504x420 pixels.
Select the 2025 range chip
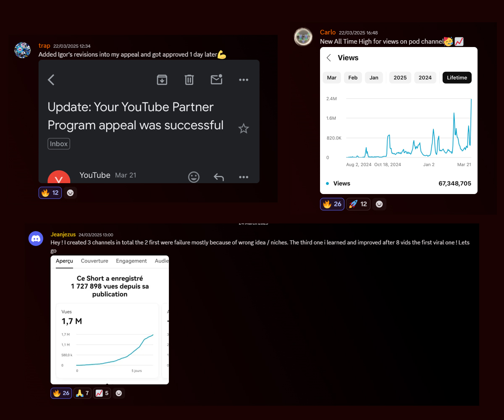point(400,78)
